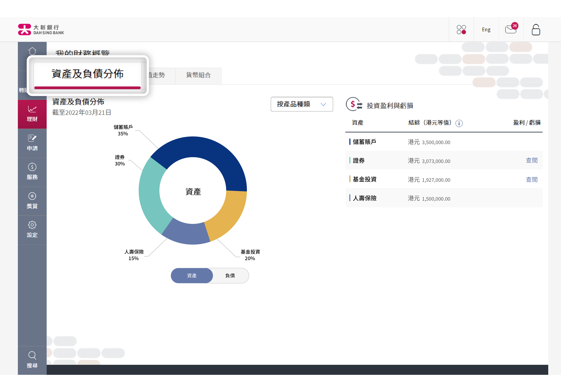Open the 服務 services sidebar item
Screen dimensions: 561x392
32,172
